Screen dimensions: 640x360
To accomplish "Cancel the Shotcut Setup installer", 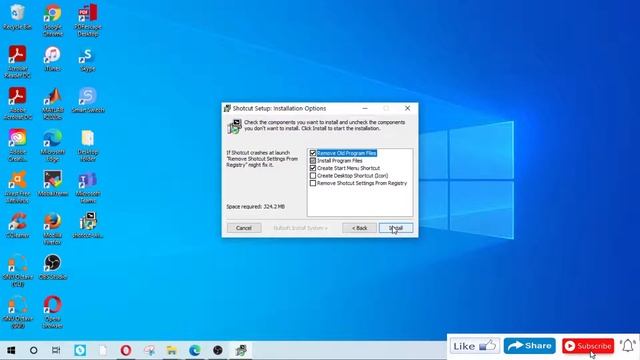I will [244, 228].
